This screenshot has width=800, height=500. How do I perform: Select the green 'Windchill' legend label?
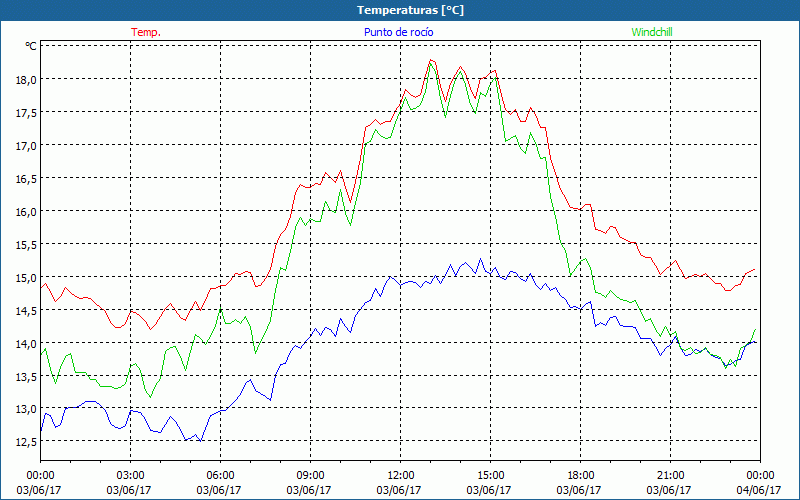coord(652,32)
